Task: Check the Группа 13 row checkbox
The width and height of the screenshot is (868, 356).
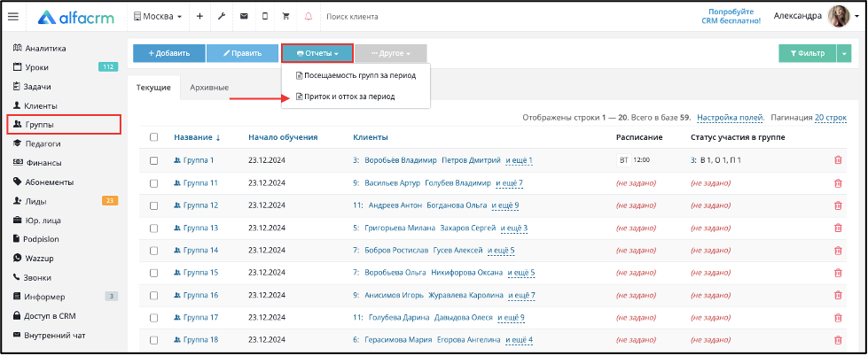Action: pos(154,228)
